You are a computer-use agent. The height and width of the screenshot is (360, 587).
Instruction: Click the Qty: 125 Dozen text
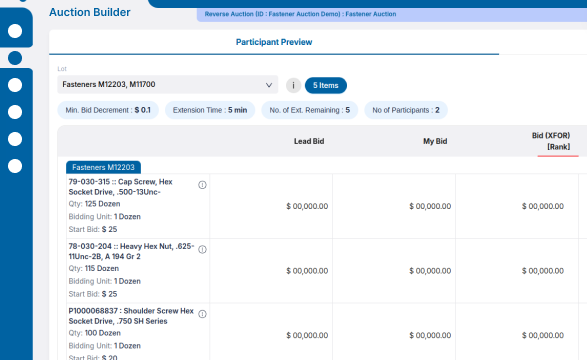click(94, 204)
